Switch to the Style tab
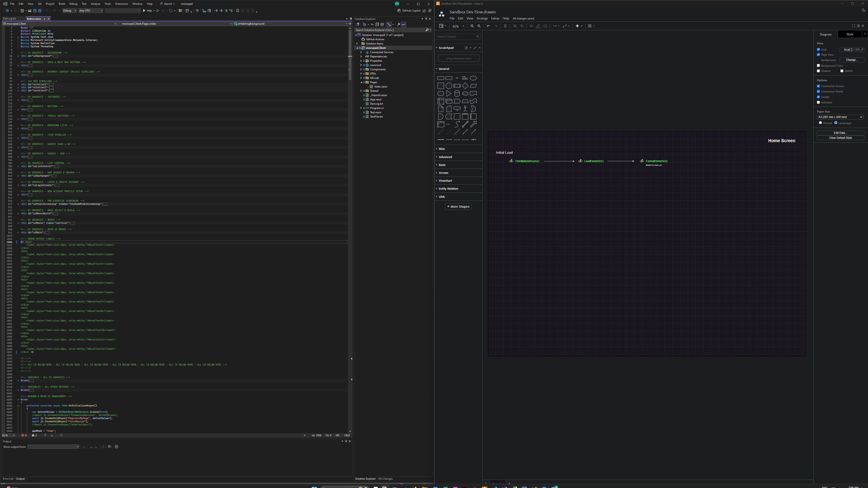This screenshot has height=488, width=868. click(850, 34)
